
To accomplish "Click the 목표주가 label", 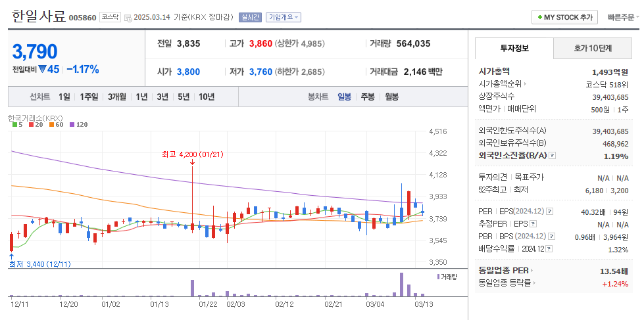I will (x=529, y=177).
